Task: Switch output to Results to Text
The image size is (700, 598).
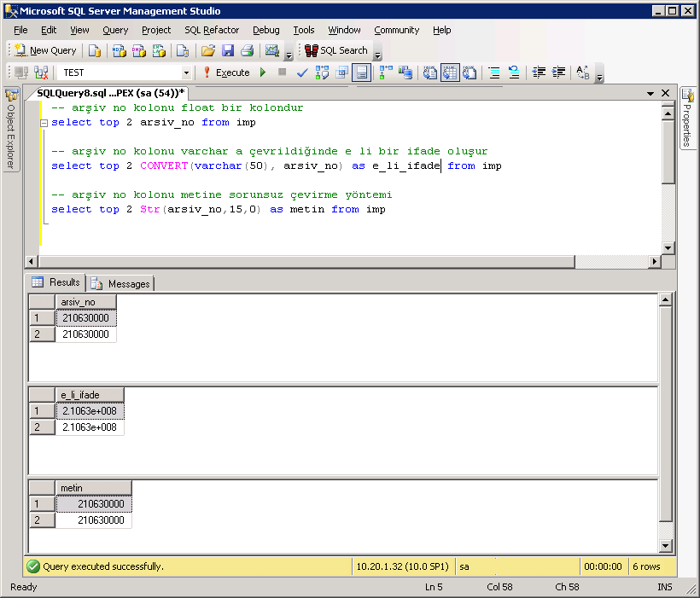Action: [x=430, y=73]
